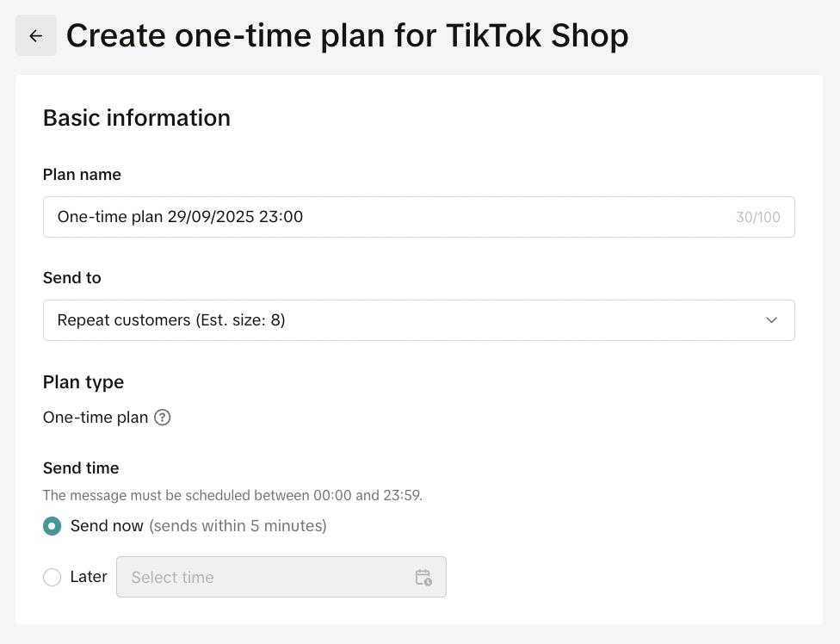
Task: Click the back arrow button
Action: click(x=36, y=35)
